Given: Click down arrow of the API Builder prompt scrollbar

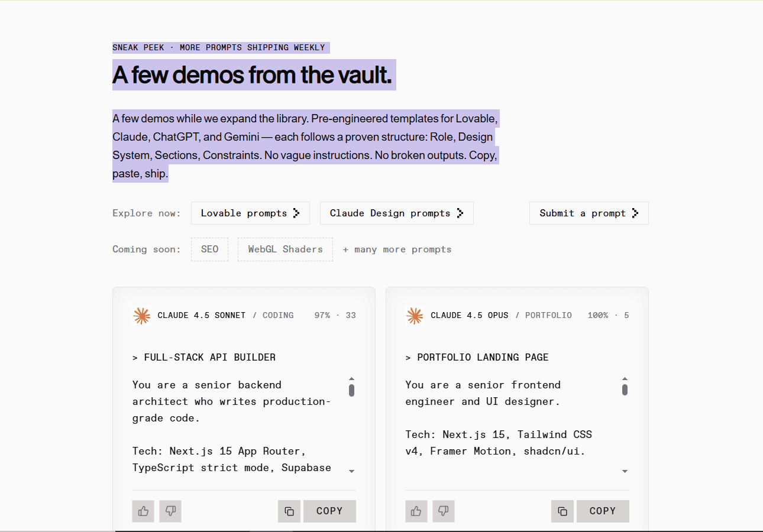Looking at the screenshot, I should (x=351, y=471).
